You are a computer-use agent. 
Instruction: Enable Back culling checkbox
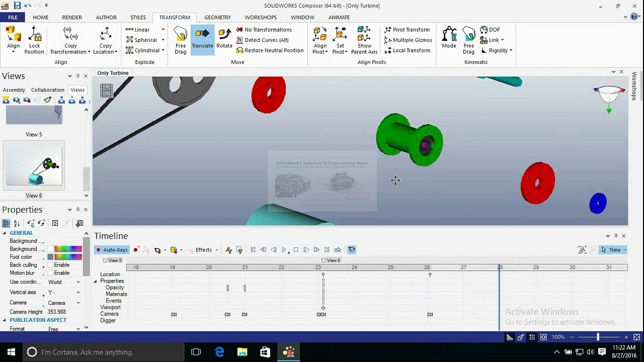tap(50, 265)
